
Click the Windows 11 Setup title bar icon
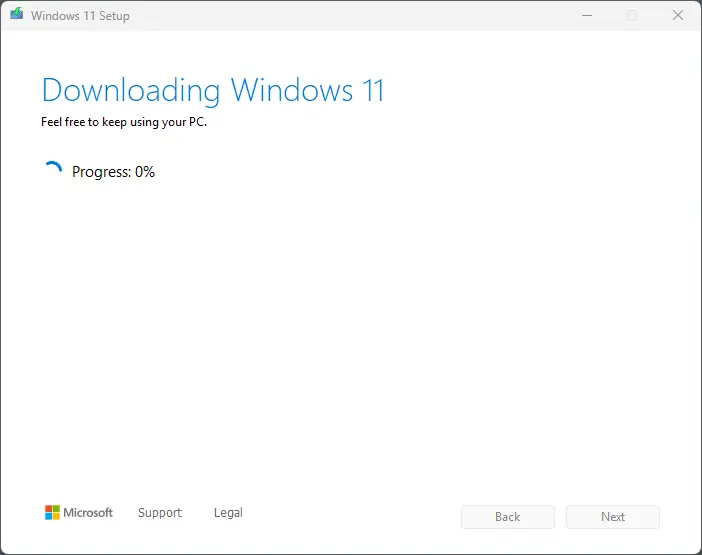pyautogui.click(x=17, y=14)
